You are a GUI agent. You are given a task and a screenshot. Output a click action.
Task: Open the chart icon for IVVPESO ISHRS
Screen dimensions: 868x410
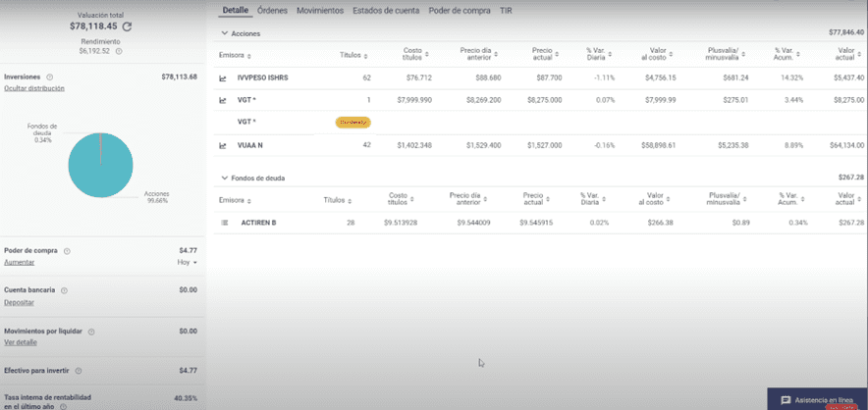[223, 77]
